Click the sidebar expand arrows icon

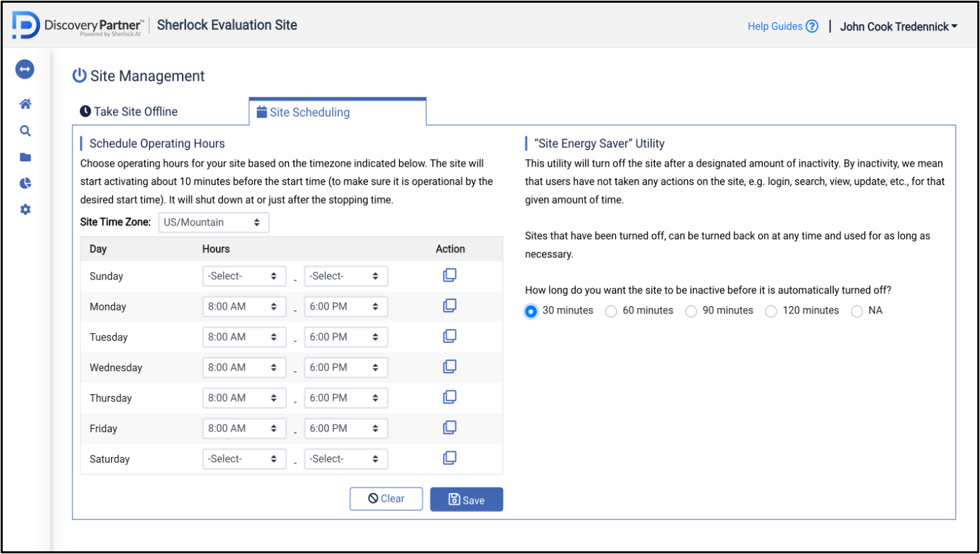pos(25,69)
